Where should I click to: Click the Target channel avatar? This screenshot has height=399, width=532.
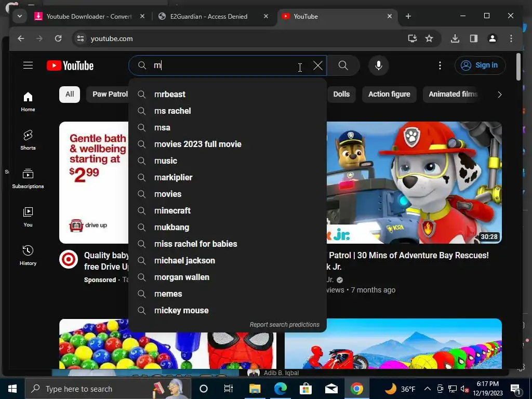coord(69,260)
